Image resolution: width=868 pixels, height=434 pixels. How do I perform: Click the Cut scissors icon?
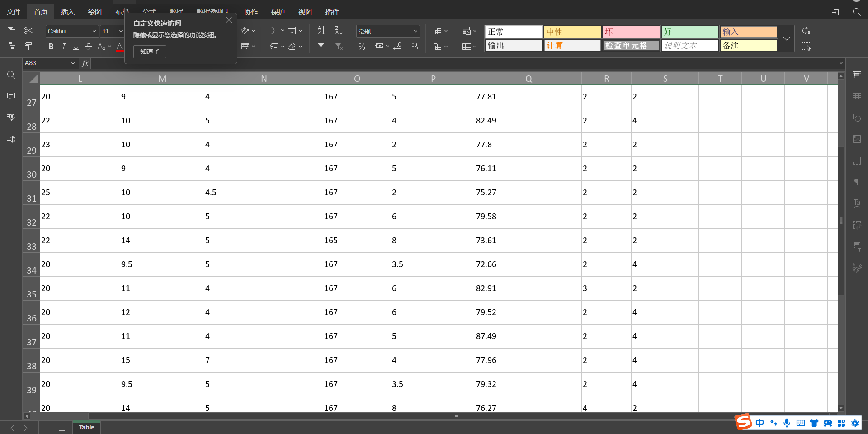click(x=28, y=31)
